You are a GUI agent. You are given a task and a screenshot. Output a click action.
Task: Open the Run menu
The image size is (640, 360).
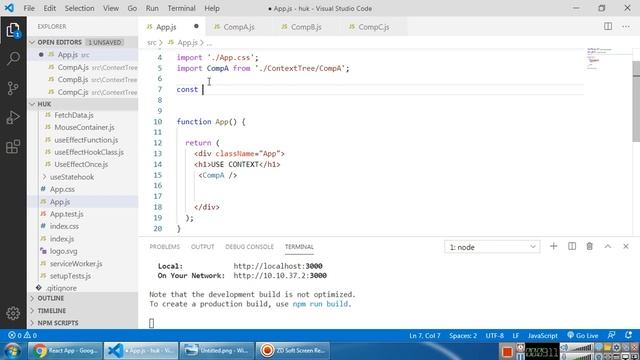[152, 8]
